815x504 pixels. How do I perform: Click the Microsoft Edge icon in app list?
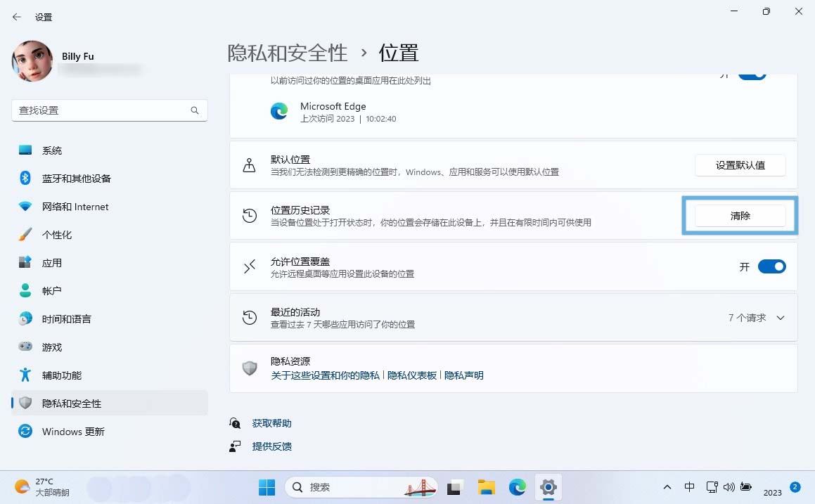[279, 111]
